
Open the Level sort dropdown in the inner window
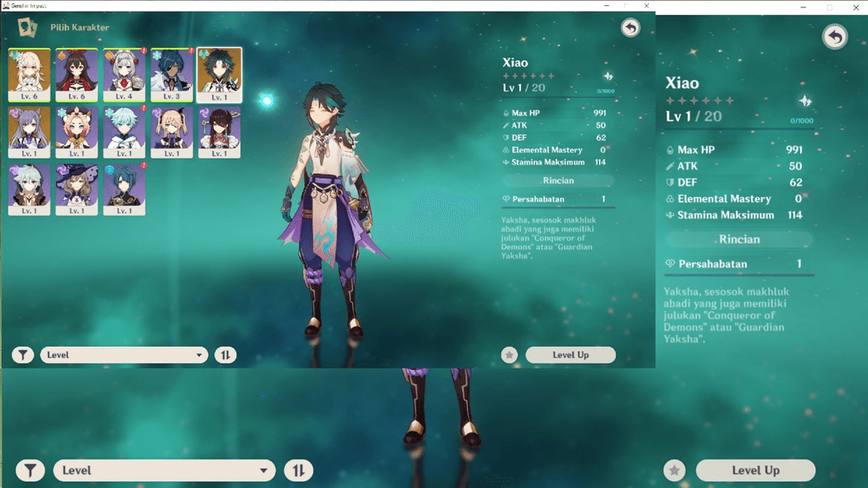coord(124,355)
